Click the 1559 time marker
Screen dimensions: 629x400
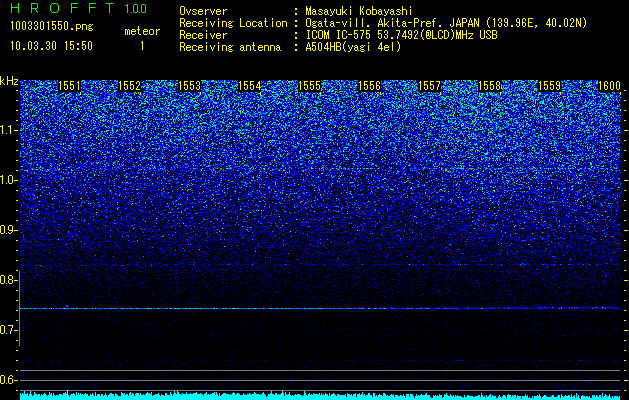coord(550,86)
